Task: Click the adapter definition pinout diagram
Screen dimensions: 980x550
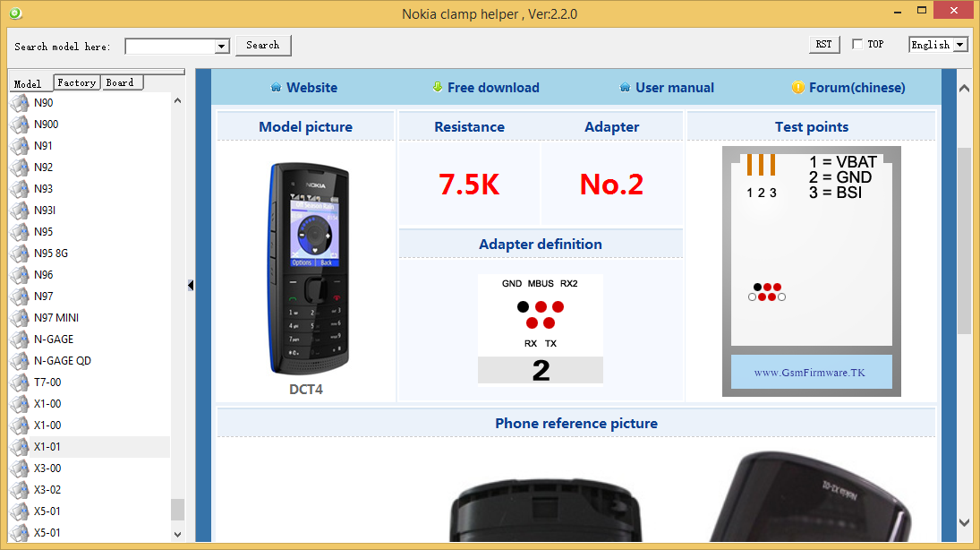Action: coord(541,329)
